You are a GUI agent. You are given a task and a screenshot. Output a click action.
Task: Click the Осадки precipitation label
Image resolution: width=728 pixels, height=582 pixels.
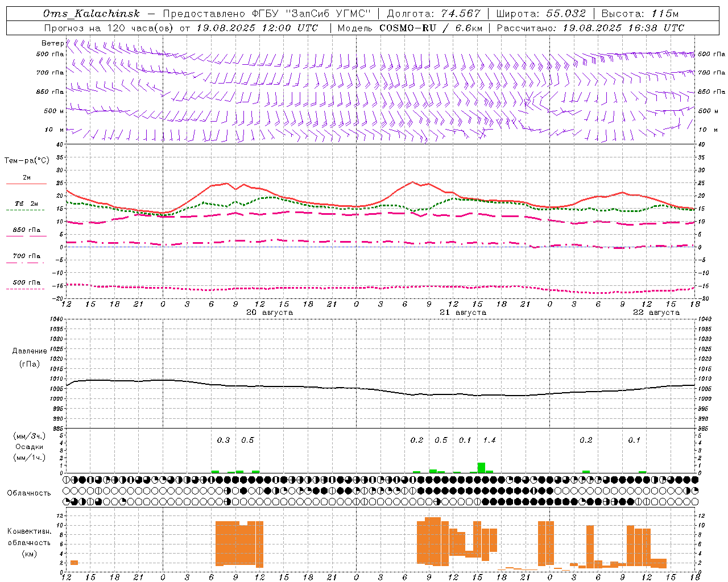tap(30, 447)
